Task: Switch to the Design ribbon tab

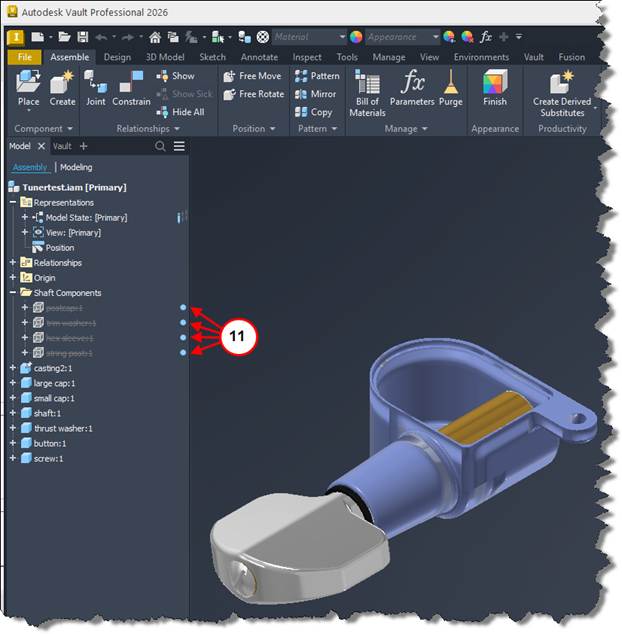Action: [117, 57]
